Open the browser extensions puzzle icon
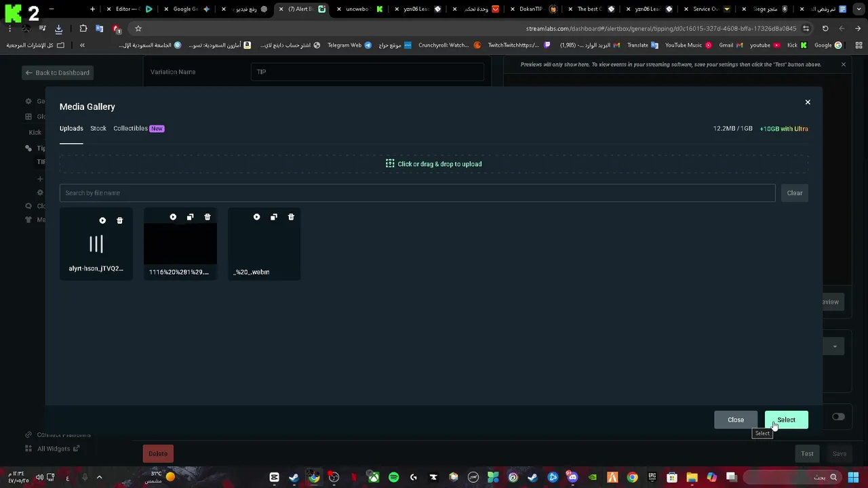 tap(83, 28)
